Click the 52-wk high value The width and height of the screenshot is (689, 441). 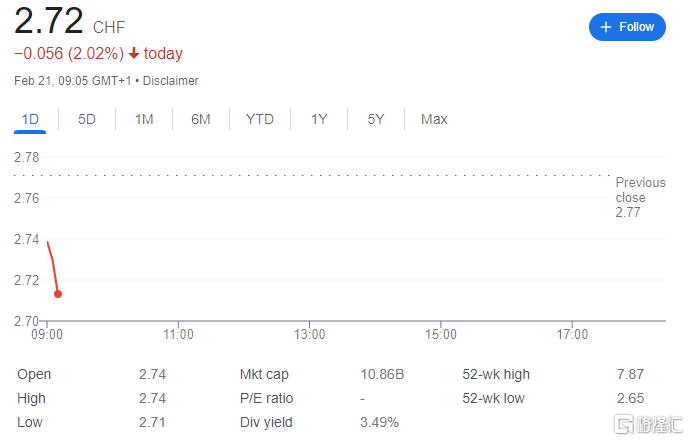pyautogui.click(x=631, y=374)
